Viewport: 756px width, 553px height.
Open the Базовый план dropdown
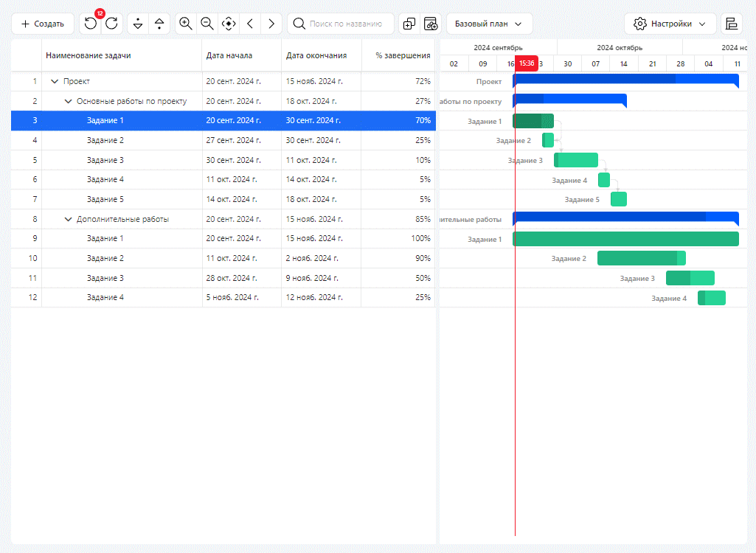[x=490, y=24]
